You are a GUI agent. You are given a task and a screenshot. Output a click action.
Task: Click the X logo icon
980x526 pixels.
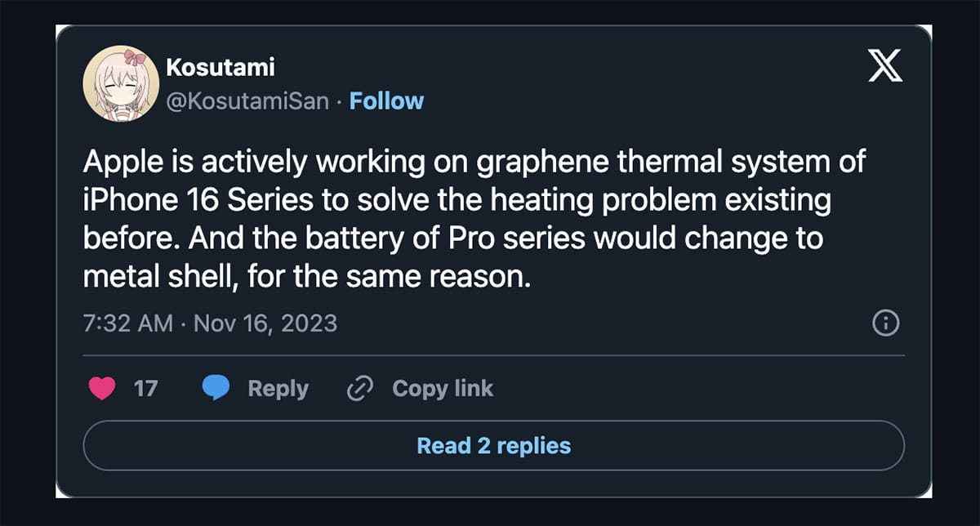point(885,69)
